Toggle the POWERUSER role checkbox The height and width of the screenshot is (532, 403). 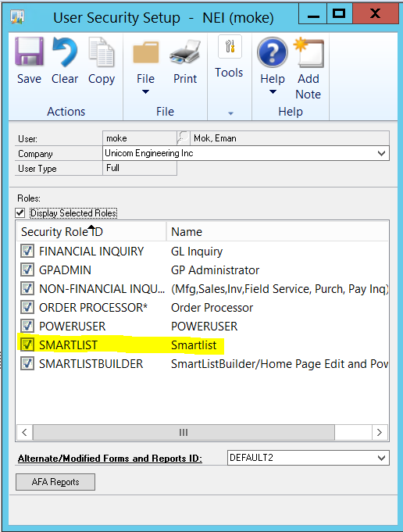tap(27, 326)
